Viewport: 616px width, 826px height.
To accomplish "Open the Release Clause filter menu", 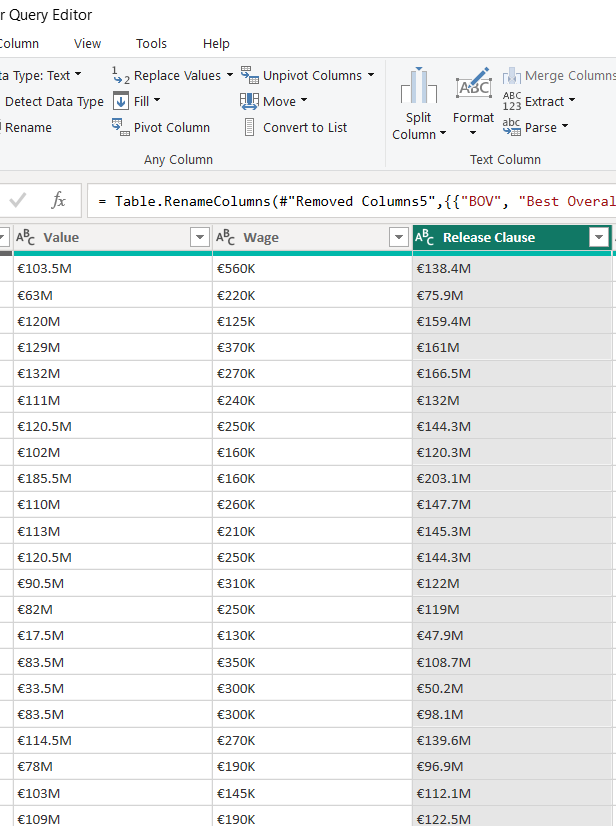I will tap(600, 237).
